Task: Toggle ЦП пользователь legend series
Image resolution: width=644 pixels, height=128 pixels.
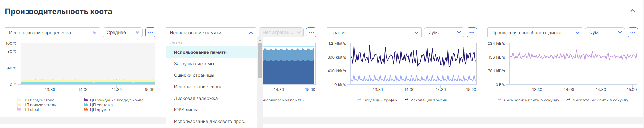Action: tap(39, 105)
